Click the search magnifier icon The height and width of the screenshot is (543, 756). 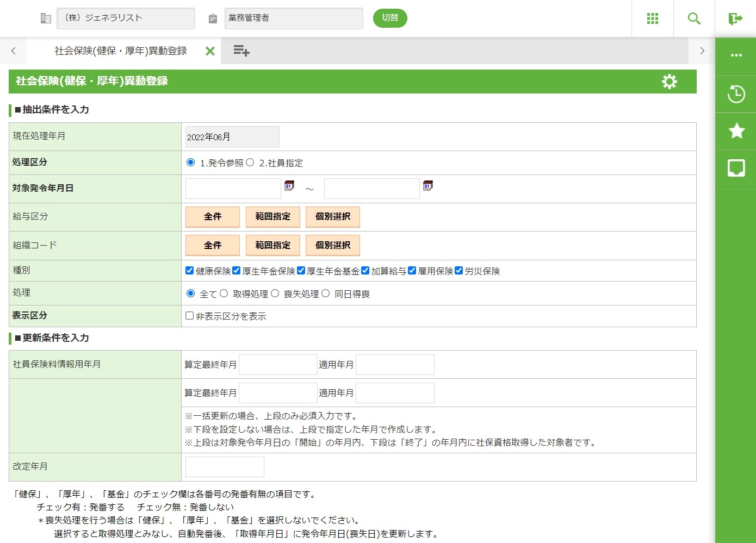[x=693, y=18]
